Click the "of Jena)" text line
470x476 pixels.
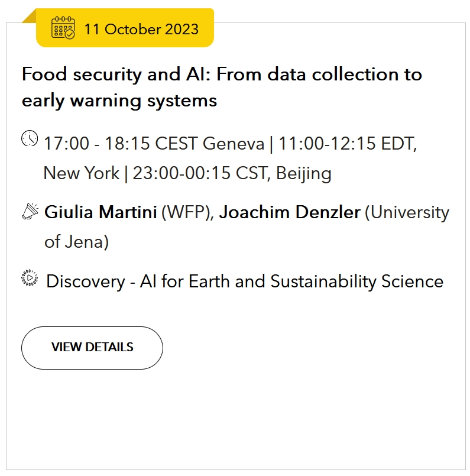coord(76,242)
